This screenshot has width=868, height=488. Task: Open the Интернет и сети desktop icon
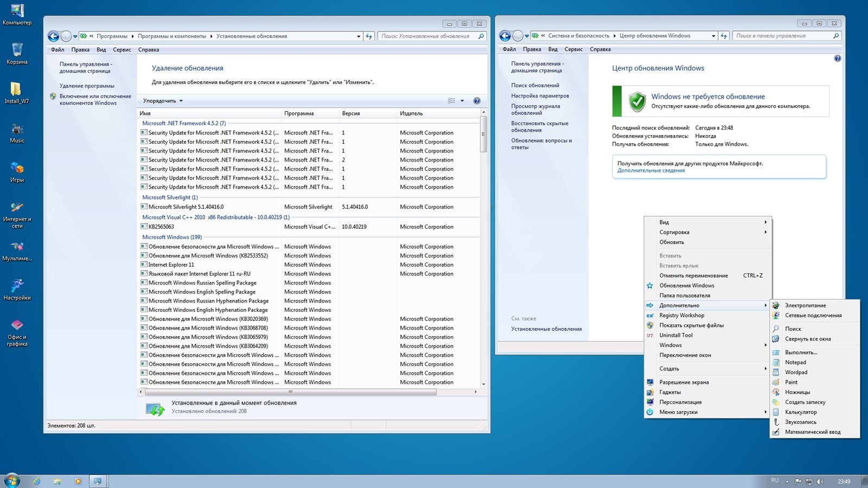tap(17, 214)
